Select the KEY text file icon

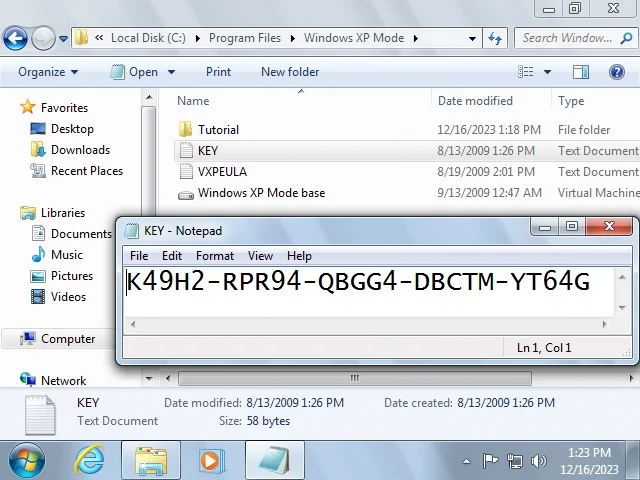coord(186,150)
